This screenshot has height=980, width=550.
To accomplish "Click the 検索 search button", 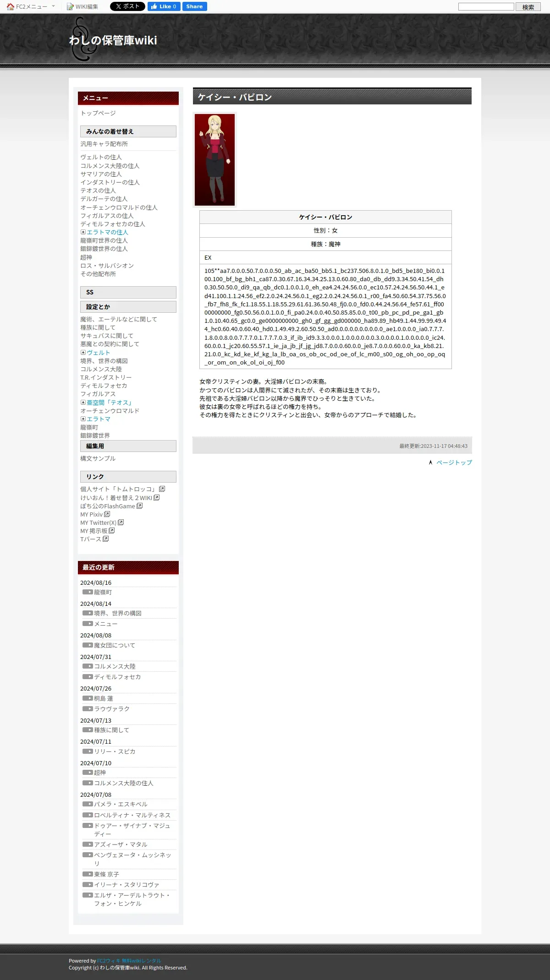I will [x=528, y=7].
